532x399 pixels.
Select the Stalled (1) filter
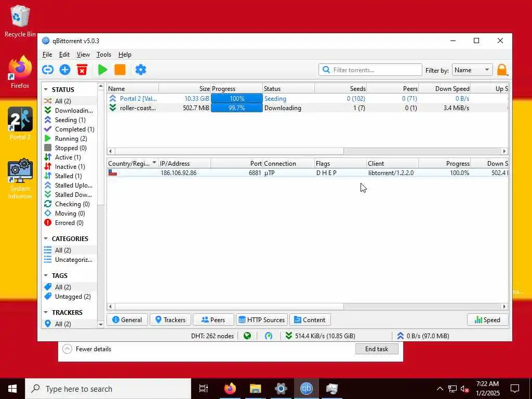69,176
